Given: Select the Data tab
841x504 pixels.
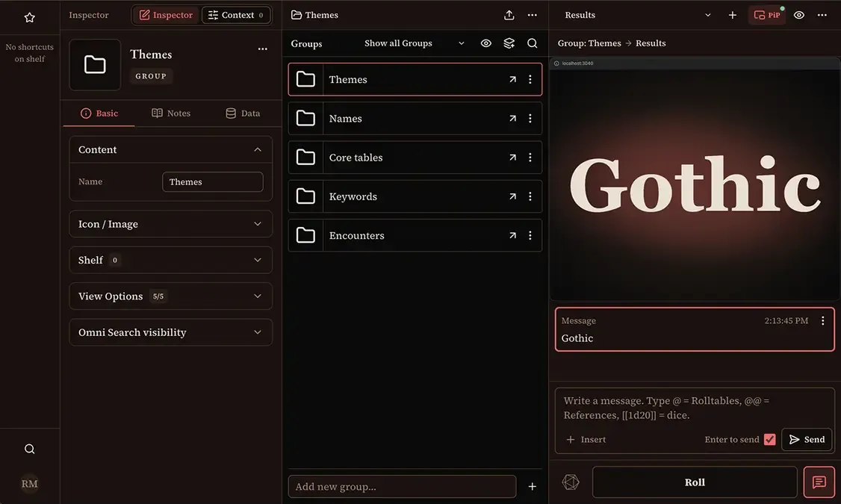Looking at the screenshot, I should (x=243, y=113).
